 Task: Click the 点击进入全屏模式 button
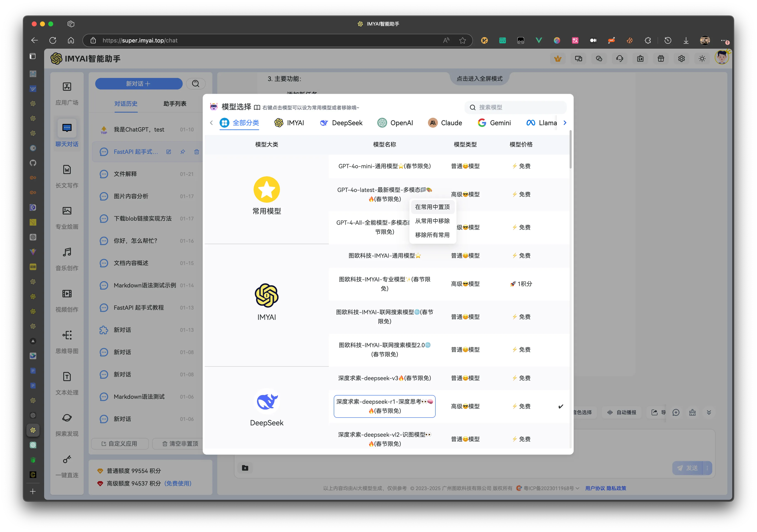coord(479,79)
